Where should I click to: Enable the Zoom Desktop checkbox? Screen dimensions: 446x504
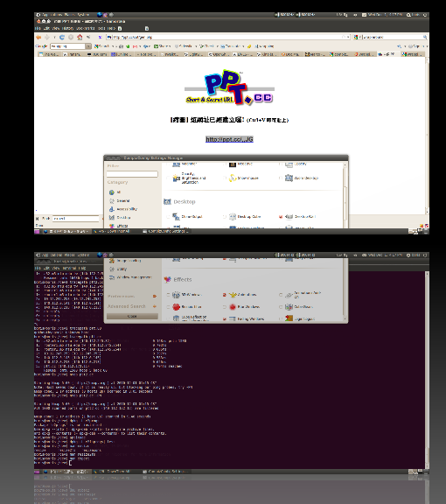pyautogui.click(x=281, y=178)
